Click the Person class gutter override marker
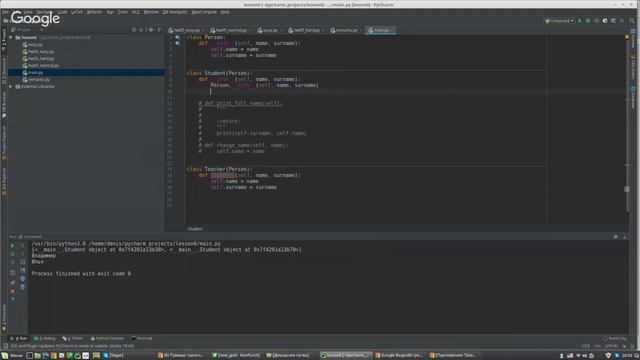Image resolution: width=640 pixels, height=360 pixels. 178,38
